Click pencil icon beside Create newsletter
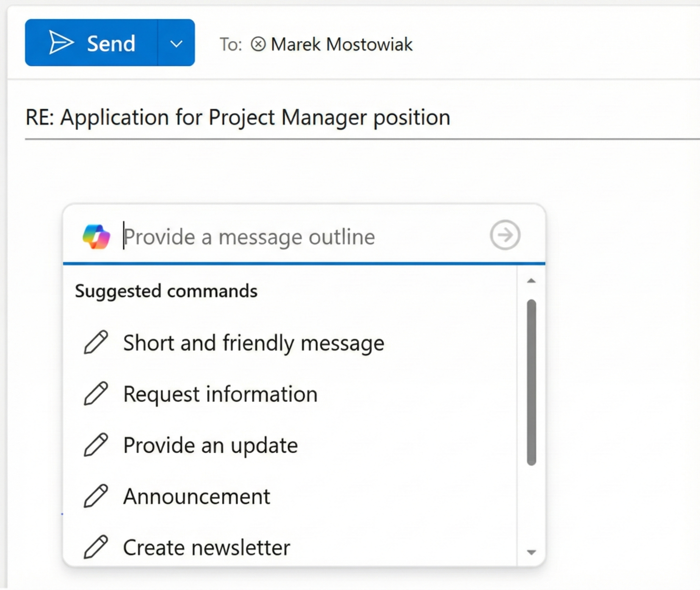Screen dimensions: 700x590 96,547
